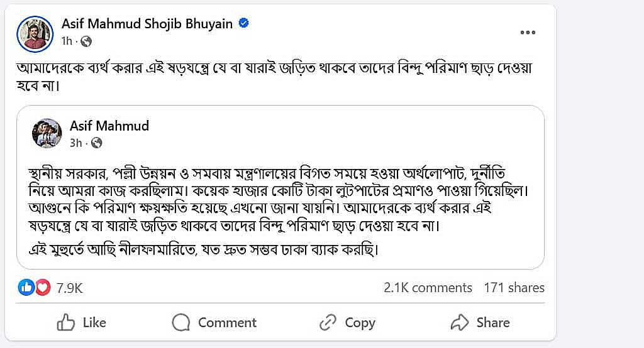Click the chain link Copy icon
Image resolution: width=644 pixels, height=348 pixels.
pos(328,322)
